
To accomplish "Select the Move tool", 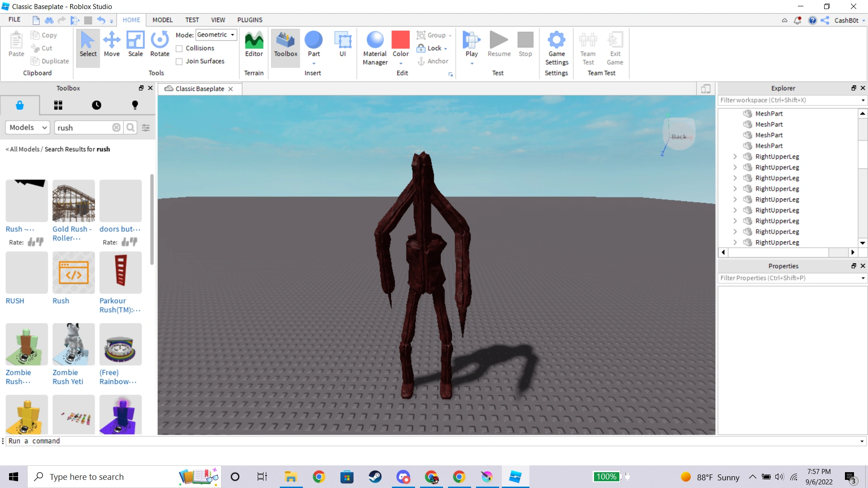I will coord(112,45).
